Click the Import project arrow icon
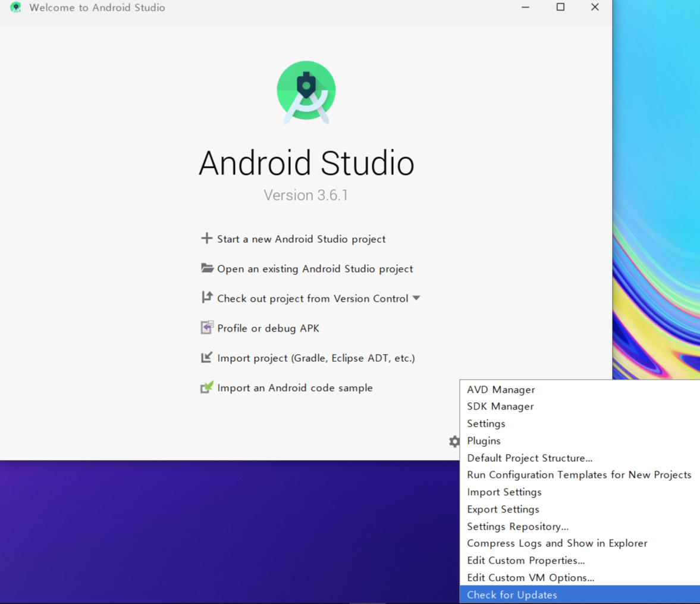 (207, 358)
